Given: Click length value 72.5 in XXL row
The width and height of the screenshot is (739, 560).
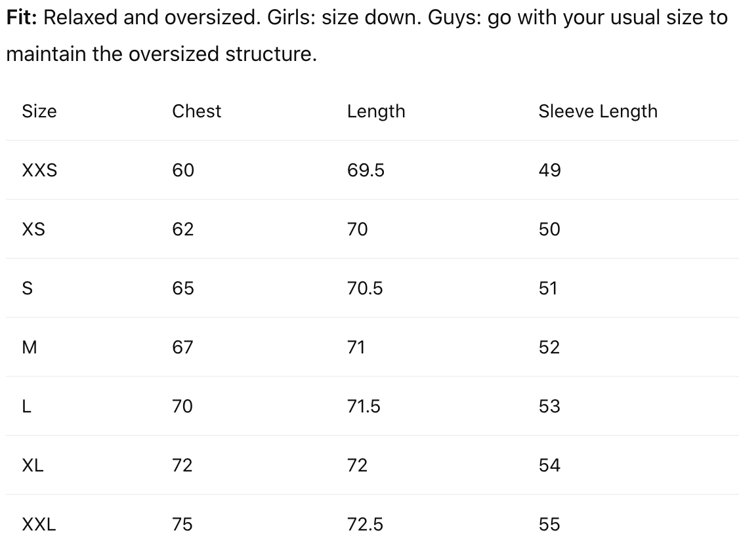Looking at the screenshot, I should pyautogui.click(x=365, y=525).
